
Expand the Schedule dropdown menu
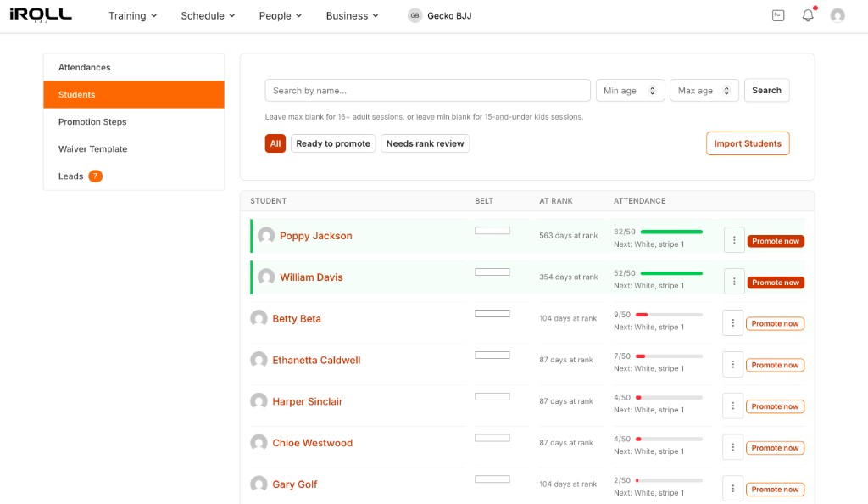click(209, 15)
